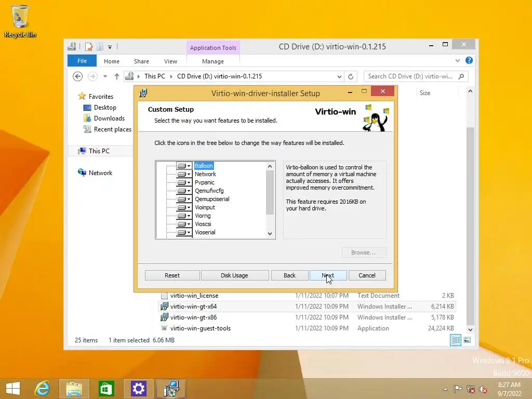
Task: Open the Pvpanic feature install dropdown
Action: point(184,182)
